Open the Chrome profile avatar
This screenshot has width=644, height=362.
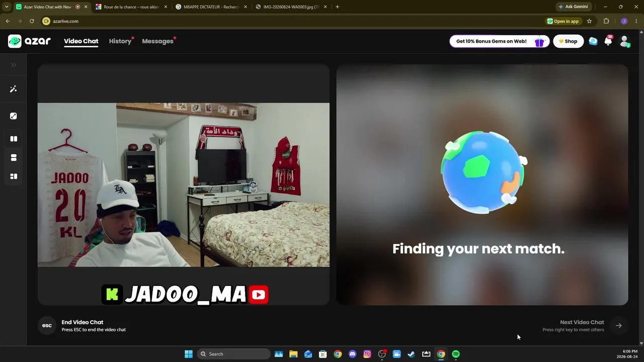(x=624, y=21)
